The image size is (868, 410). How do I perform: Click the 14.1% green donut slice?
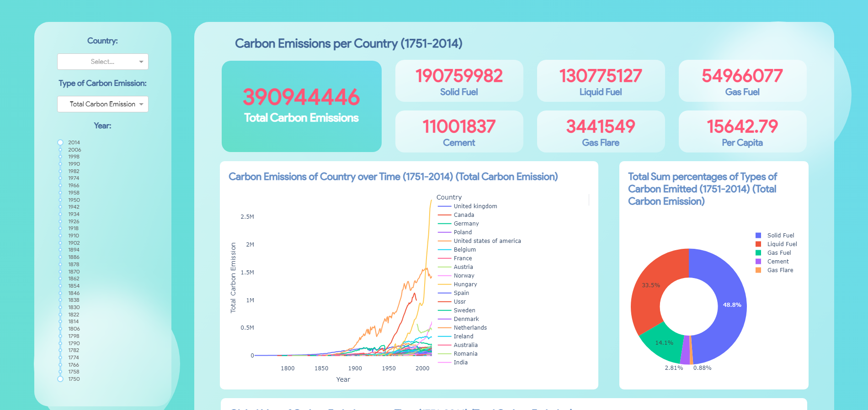click(x=664, y=343)
